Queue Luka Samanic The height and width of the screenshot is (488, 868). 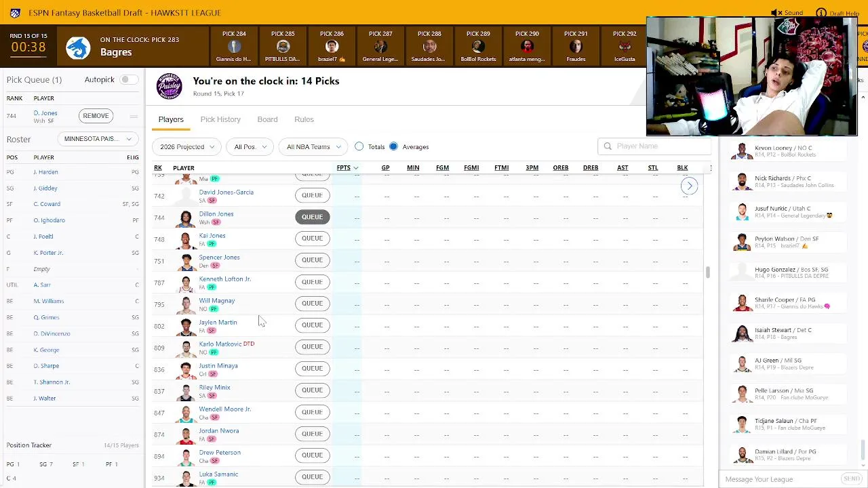pyautogui.click(x=312, y=477)
